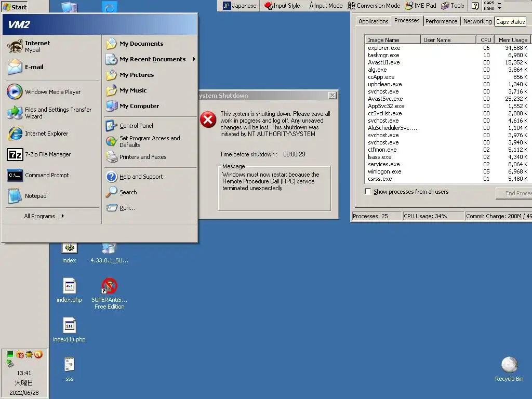
Task: Open Tools on the language bar
Action: (x=453, y=6)
